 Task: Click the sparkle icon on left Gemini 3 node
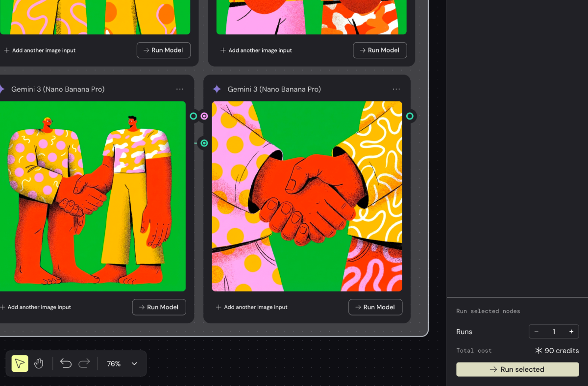click(2, 89)
